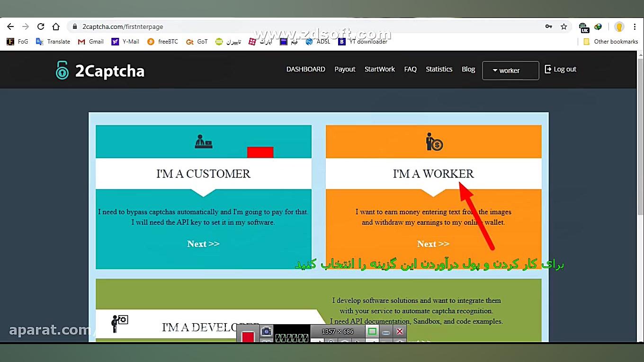Viewport: 644px width, 362px height.
Task: Click the green capture region icon
Action: point(372,331)
